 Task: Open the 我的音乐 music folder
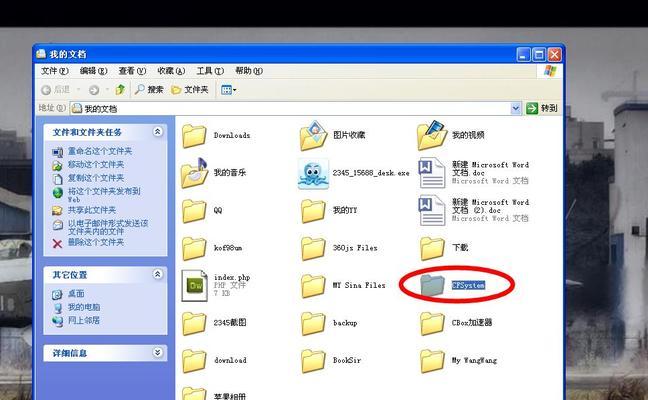point(194,173)
